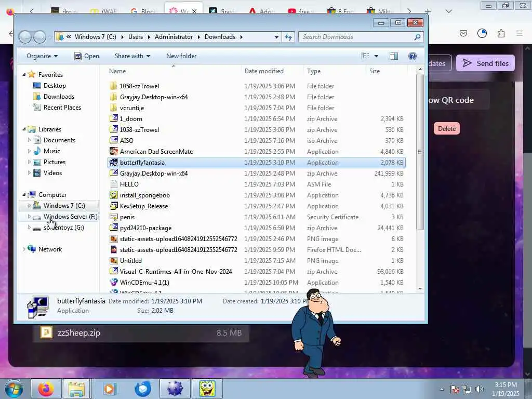532x399 pixels.
Task: Select American Dad ScreenMate application icon
Action: (113, 151)
